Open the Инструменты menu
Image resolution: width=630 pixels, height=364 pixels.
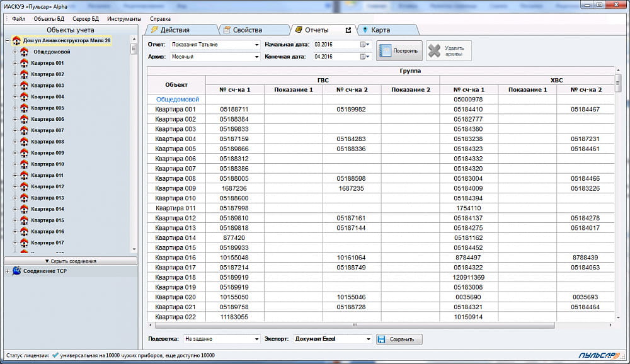coord(124,19)
